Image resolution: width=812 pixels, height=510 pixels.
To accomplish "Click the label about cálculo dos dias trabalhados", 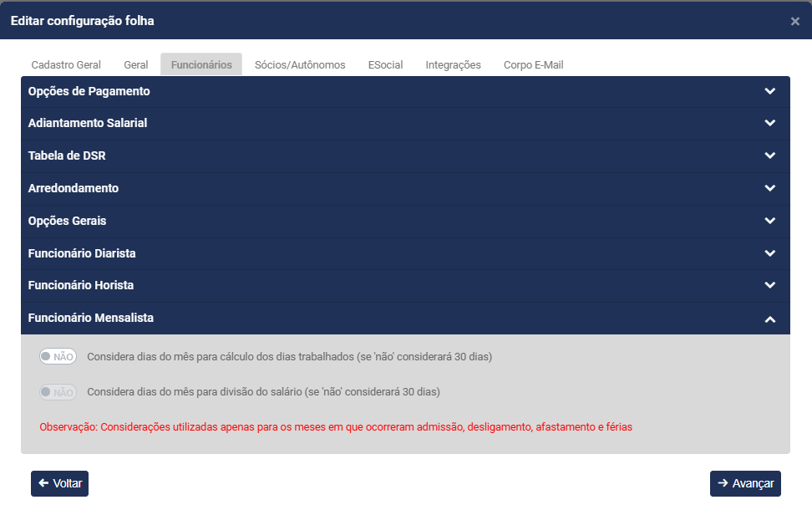I will pos(290,357).
